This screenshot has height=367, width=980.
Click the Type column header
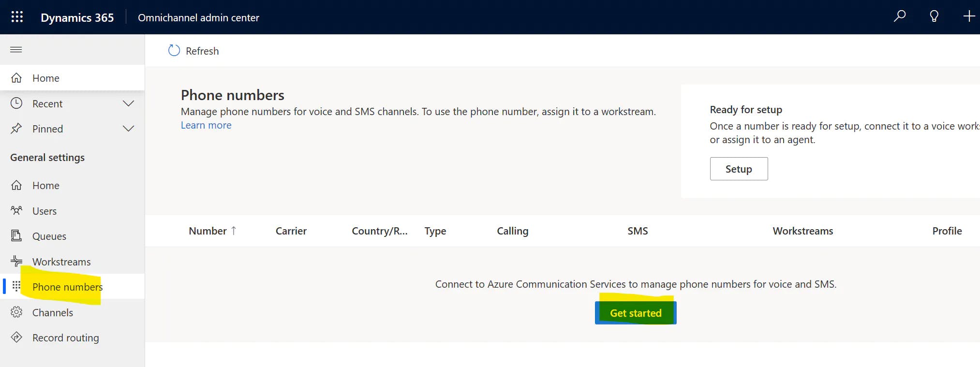pos(435,231)
